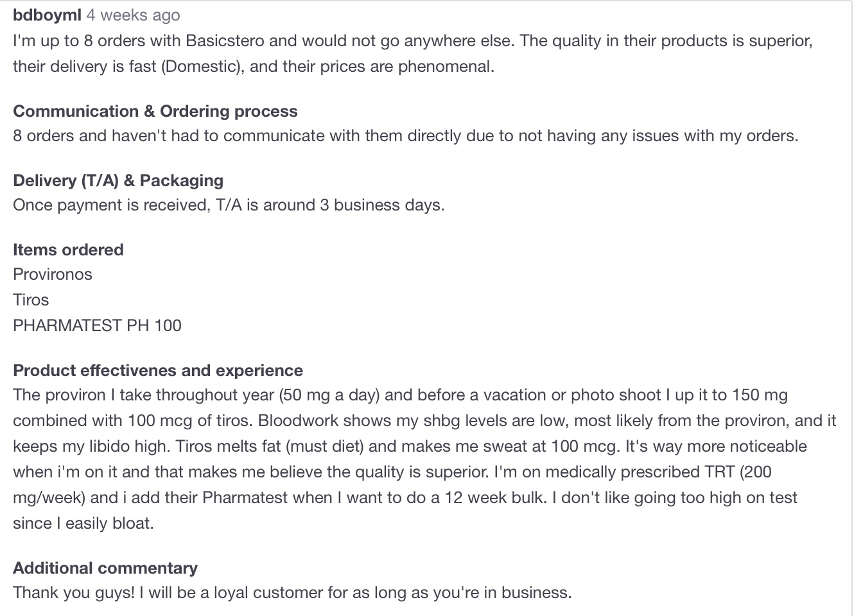Open the bdboyml user profile
The width and height of the screenshot is (863, 616).
pos(47,15)
